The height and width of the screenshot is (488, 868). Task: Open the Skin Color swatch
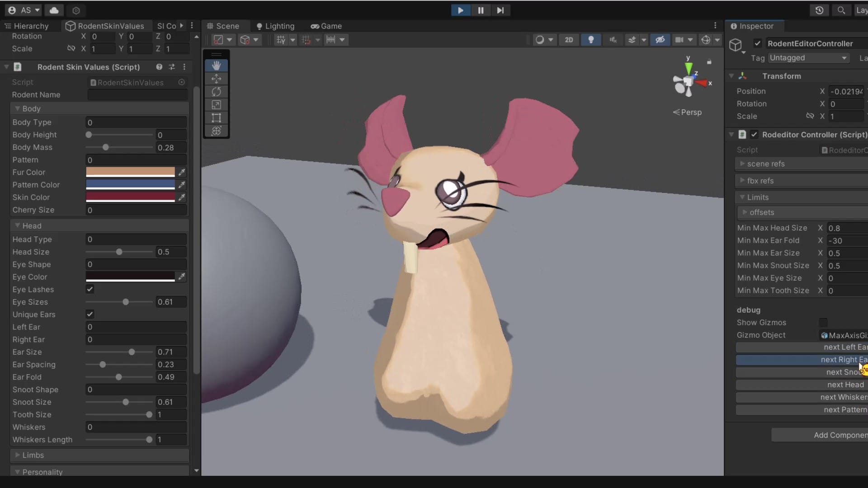point(130,197)
